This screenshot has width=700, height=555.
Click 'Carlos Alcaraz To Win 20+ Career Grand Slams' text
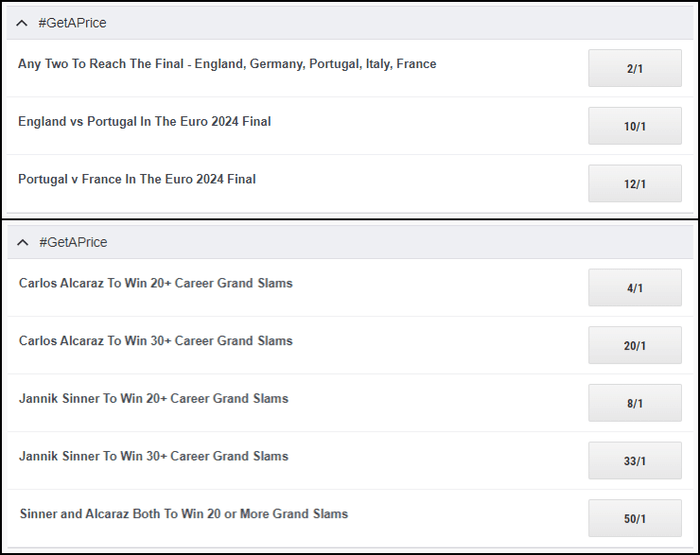point(156,283)
